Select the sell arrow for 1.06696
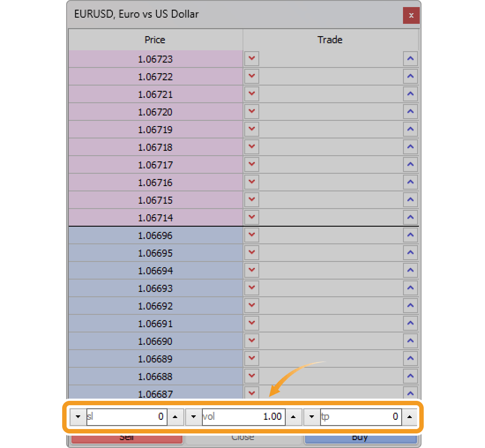 click(251, 235)
